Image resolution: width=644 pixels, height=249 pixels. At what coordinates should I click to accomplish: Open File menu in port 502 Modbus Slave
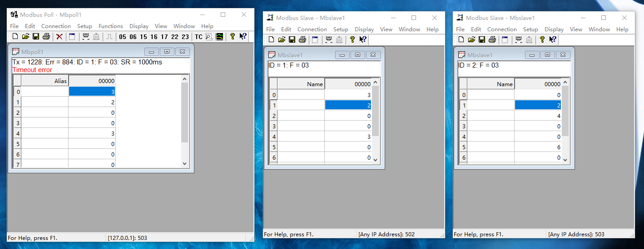tap(270, 29)
